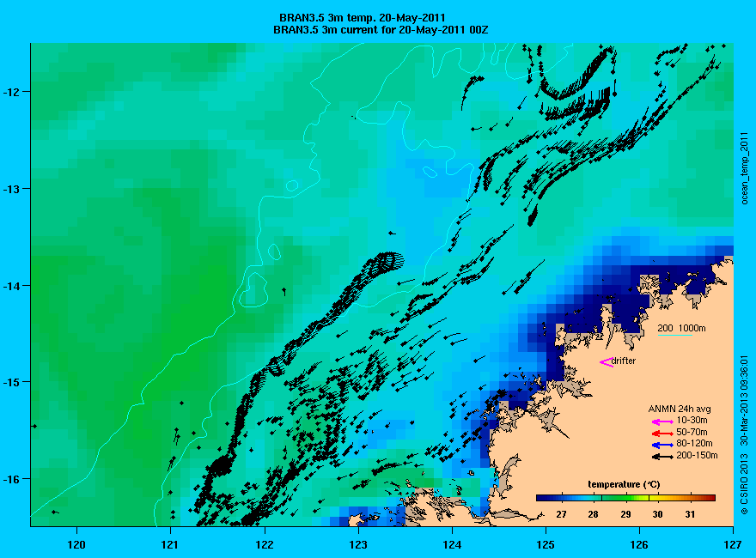756x558 pixels.
Task: Click the '50-70m' depth label
Action: click(692, 432)
